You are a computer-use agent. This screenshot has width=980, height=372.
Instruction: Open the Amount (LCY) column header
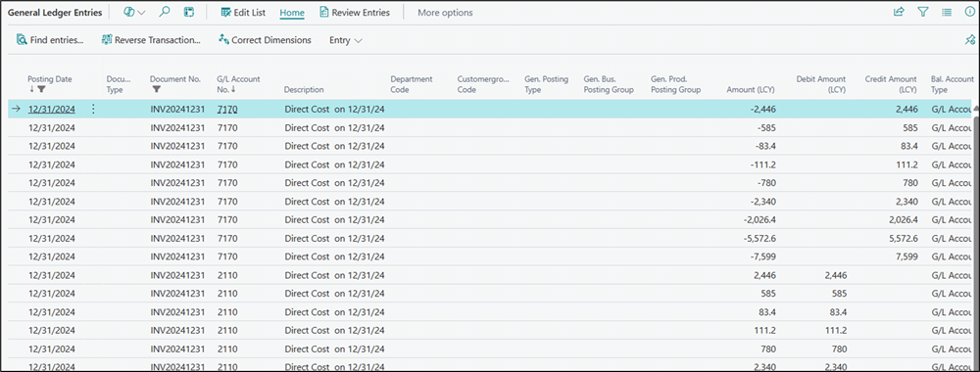coord(751,90)
